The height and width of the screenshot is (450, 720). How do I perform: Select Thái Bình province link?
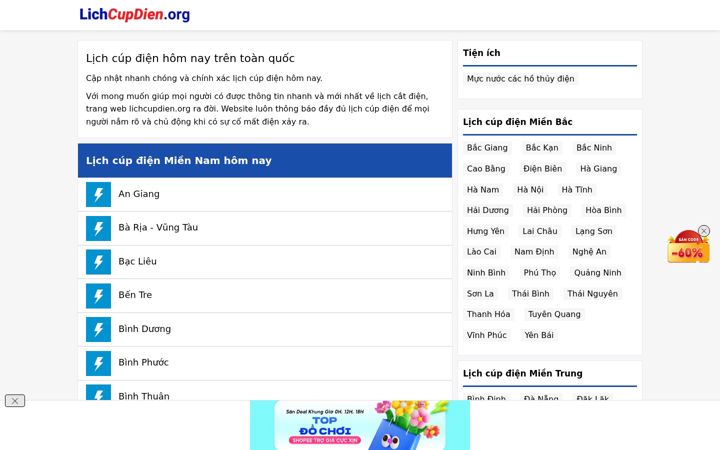tap(530, 293)
